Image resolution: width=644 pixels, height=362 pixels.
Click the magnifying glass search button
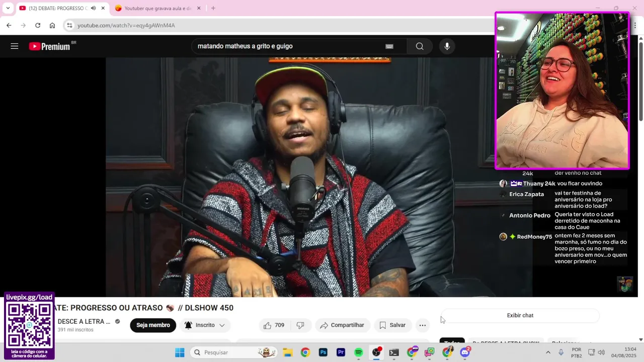coord(420,46)
